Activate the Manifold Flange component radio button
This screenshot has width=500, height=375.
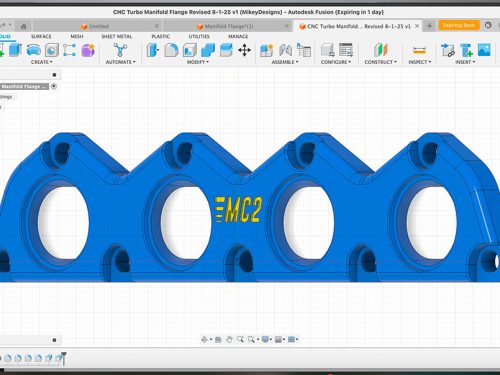click(54, 86)
